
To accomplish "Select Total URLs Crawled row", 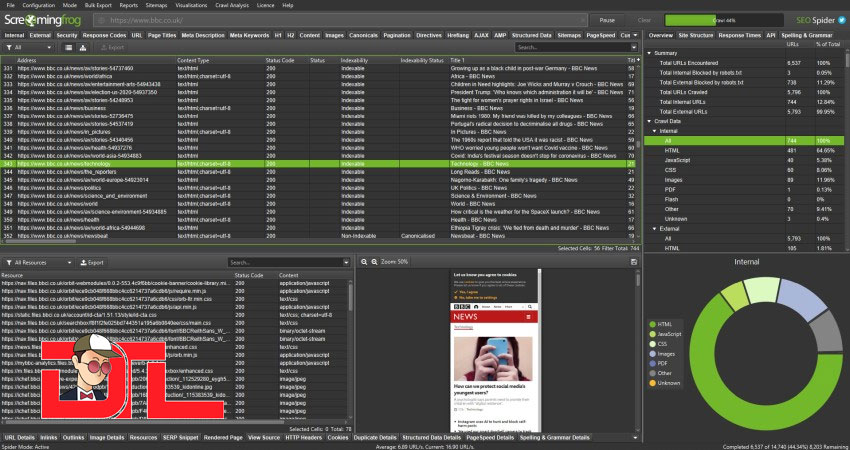I will pos(744,92).
